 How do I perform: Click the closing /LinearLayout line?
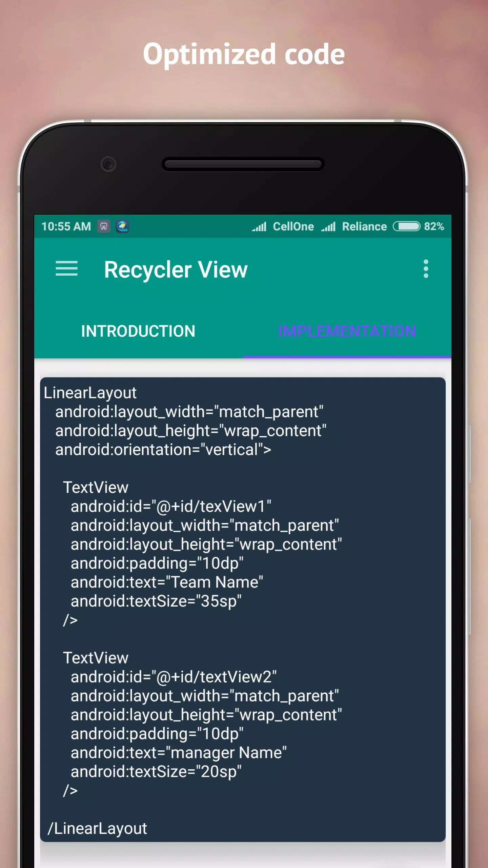98,829
